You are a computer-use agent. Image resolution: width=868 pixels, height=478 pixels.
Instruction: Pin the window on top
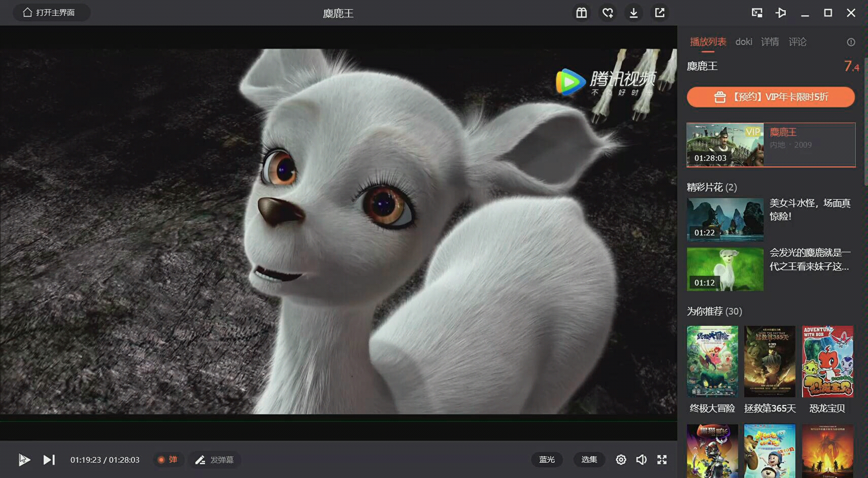781,13
